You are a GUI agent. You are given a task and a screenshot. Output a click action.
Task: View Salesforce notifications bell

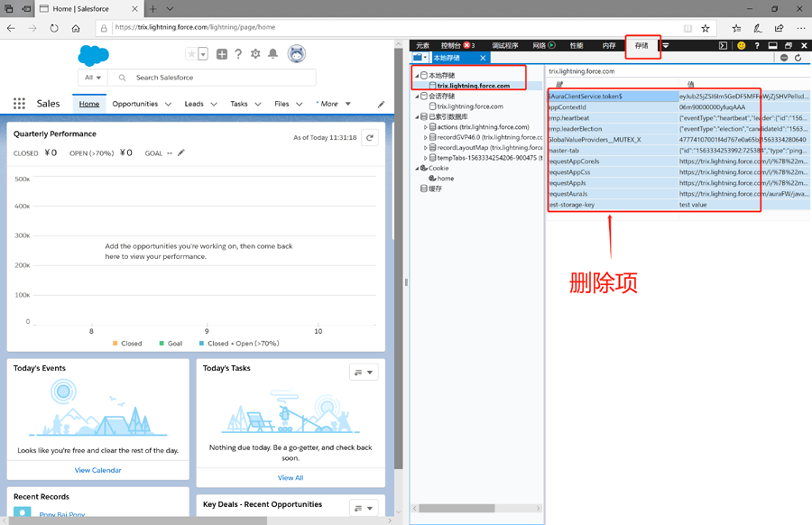pos(272,54)
